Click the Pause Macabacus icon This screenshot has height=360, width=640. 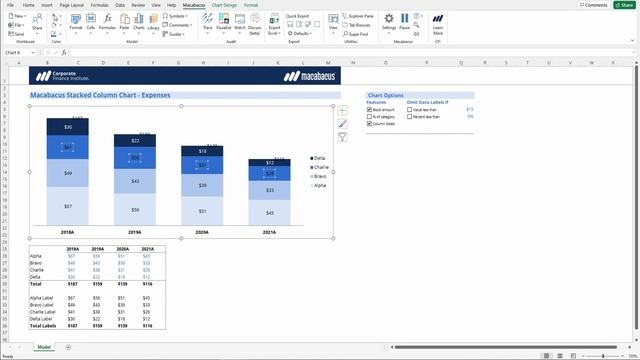tap(404, 22)
